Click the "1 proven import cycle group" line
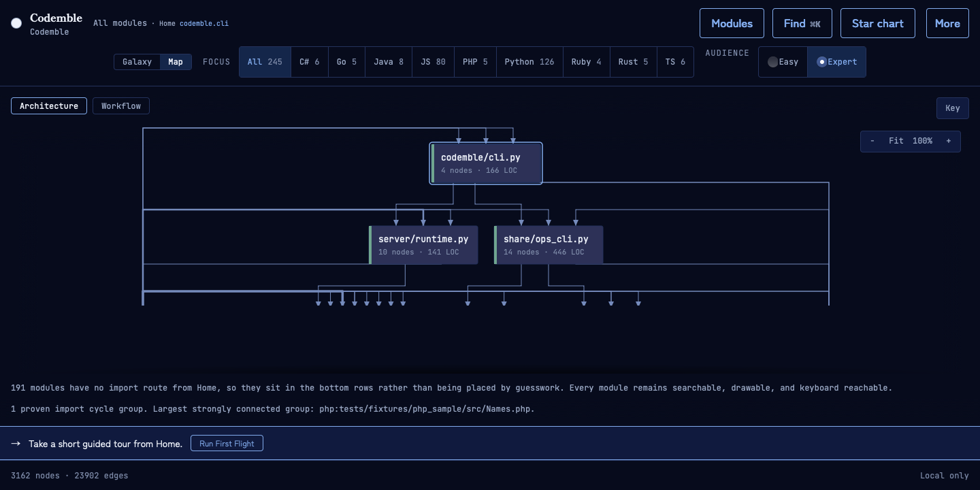980x490 pixels. pyautogui.click(x=273, y=409)
